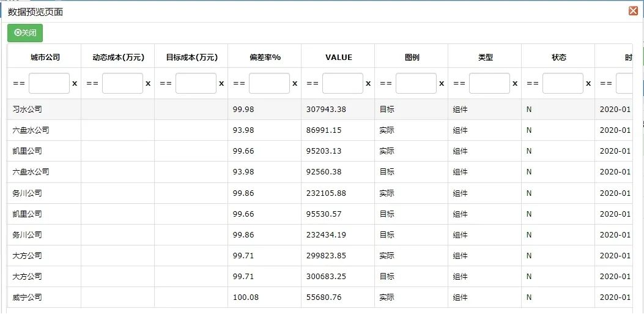This screenshot has height=314, width=644.
Task: Sort by the 偏差率% column header
Action: [265, 58]
